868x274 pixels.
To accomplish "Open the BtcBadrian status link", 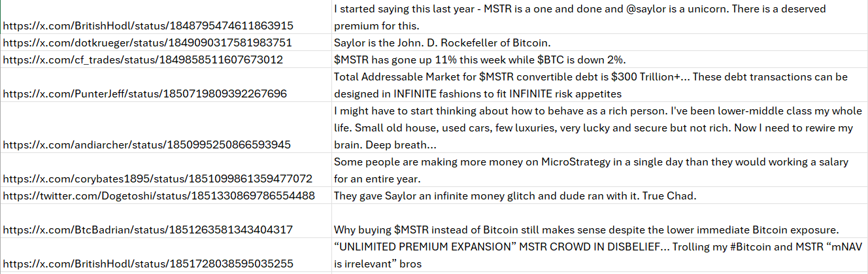I will (147, 230).
